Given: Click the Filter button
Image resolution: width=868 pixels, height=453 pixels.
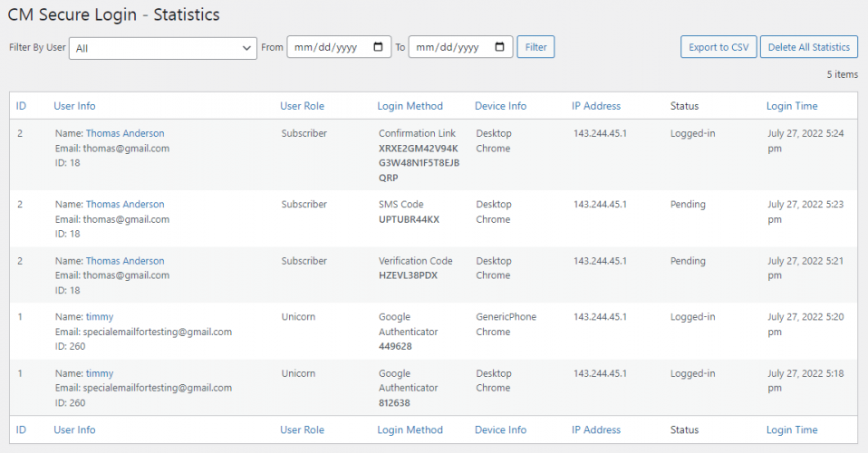Looking at the screenshot, I should [535, 47].
